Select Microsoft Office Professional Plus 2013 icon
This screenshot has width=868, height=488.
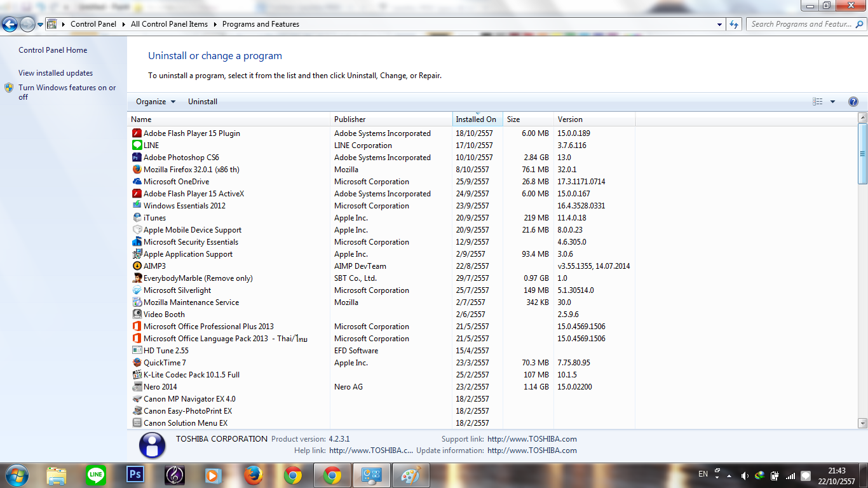tap(137, 327)
